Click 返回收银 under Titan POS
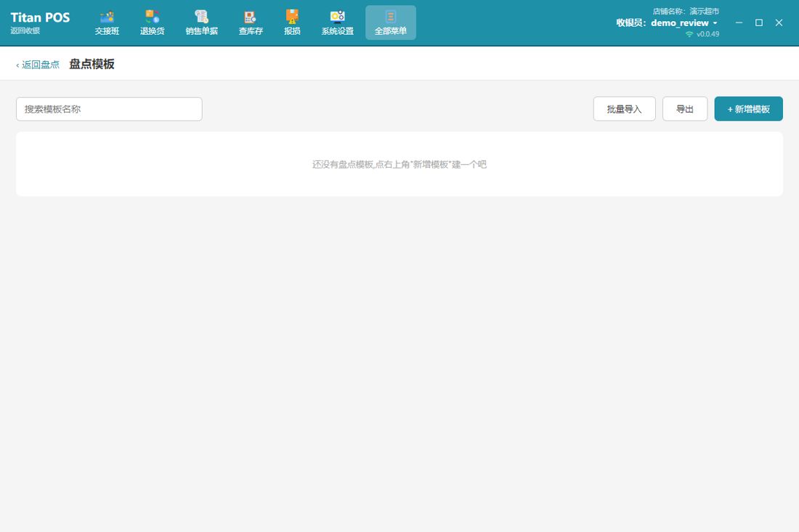This screenshot has width=799, height=532. [25, 30]
